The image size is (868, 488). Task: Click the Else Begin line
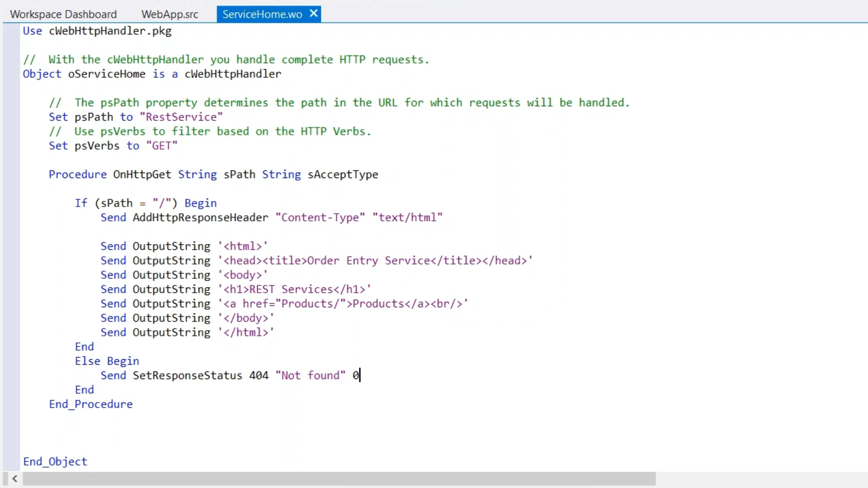point(107,361)
